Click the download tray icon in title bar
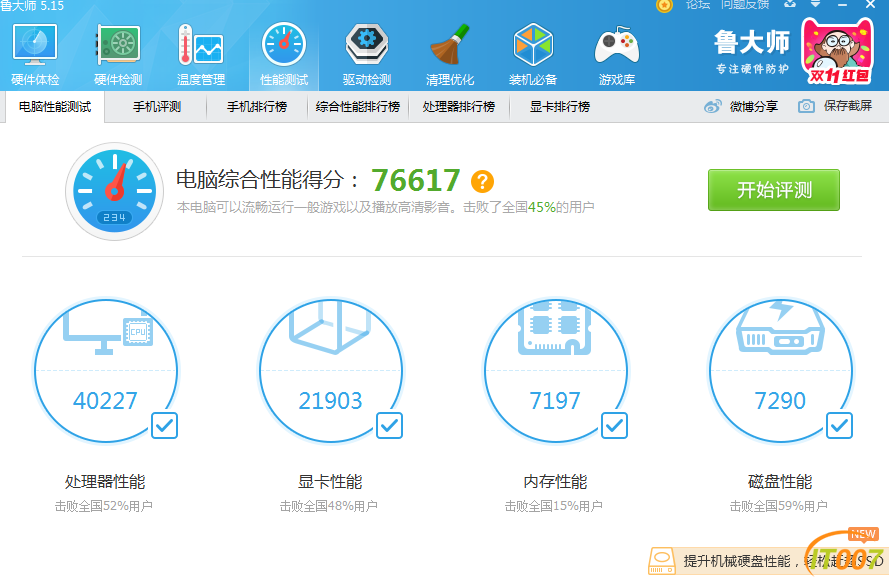Image resolution: width=889 pixels, height=582 pixels. click(x=790, y=4)
